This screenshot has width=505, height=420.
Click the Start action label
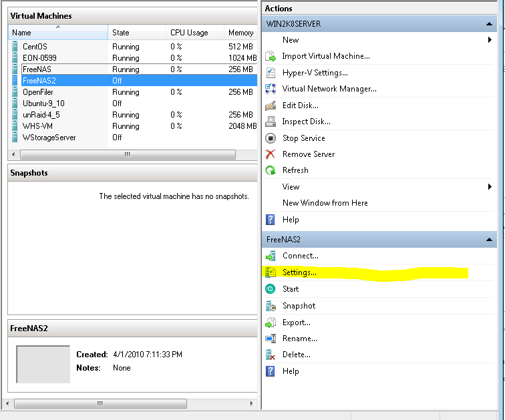pos(290,289)
